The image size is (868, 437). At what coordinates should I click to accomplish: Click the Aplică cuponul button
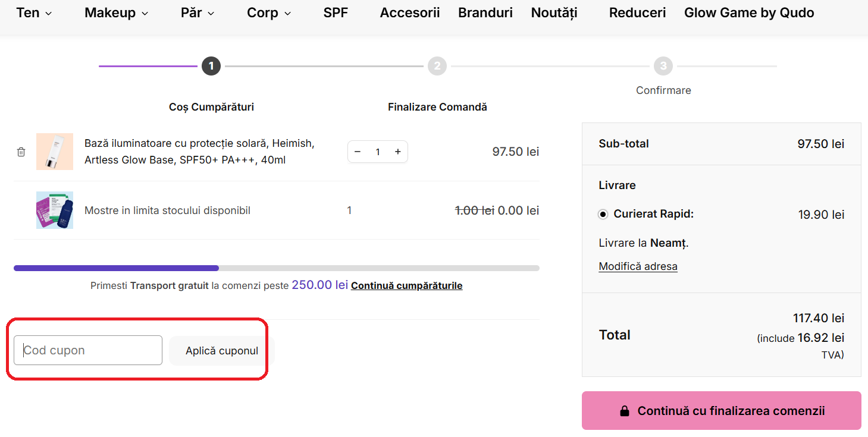click(221, 351)
